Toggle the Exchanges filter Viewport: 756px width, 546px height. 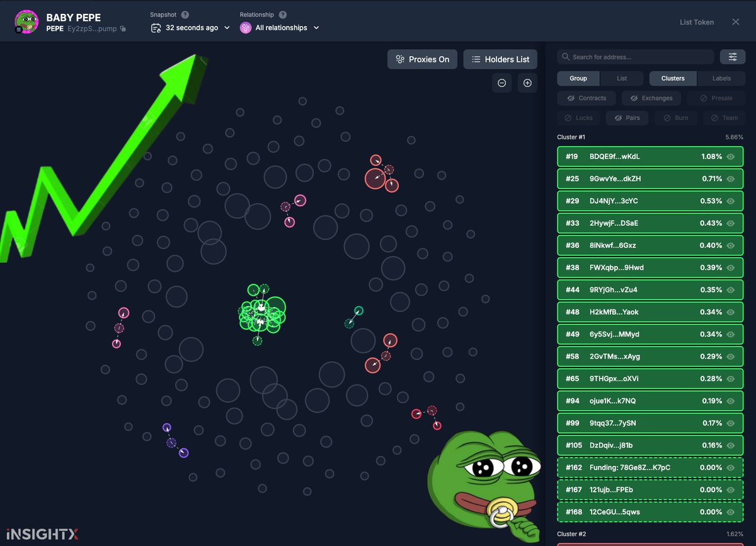coord(651,98)
